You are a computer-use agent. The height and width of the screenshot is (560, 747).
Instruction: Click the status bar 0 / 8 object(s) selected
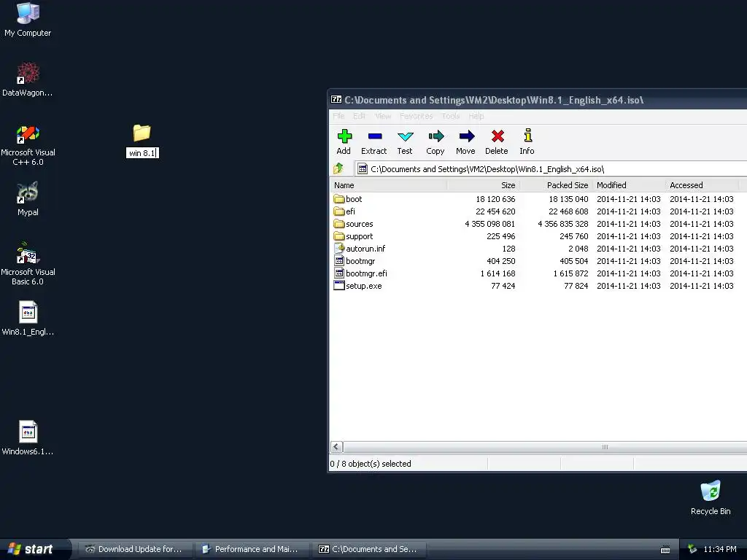371,464
